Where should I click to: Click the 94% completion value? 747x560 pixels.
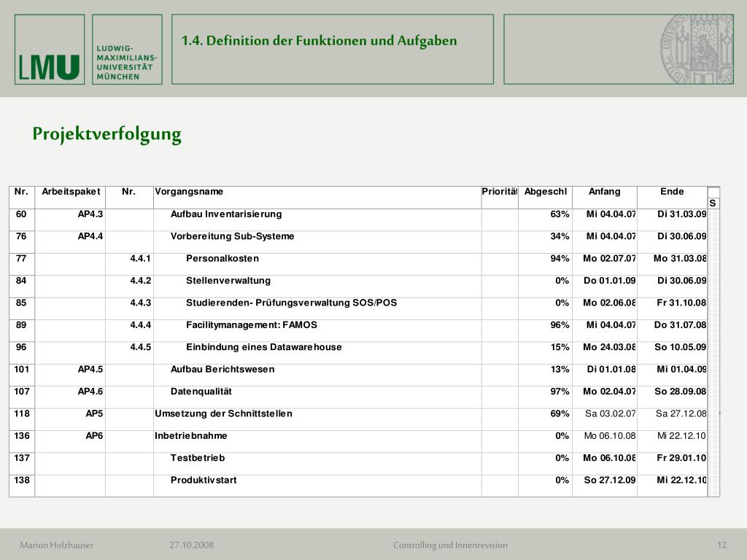[x=560, y=259]
